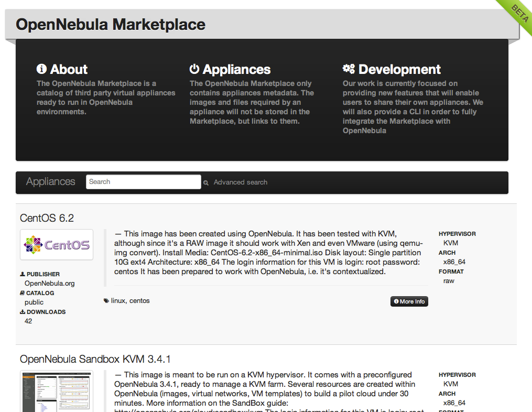Click CentOS hypervisor value KVM
Image resolution: width=532 pixels, height=412 pixels.
(x=451, y=243)
